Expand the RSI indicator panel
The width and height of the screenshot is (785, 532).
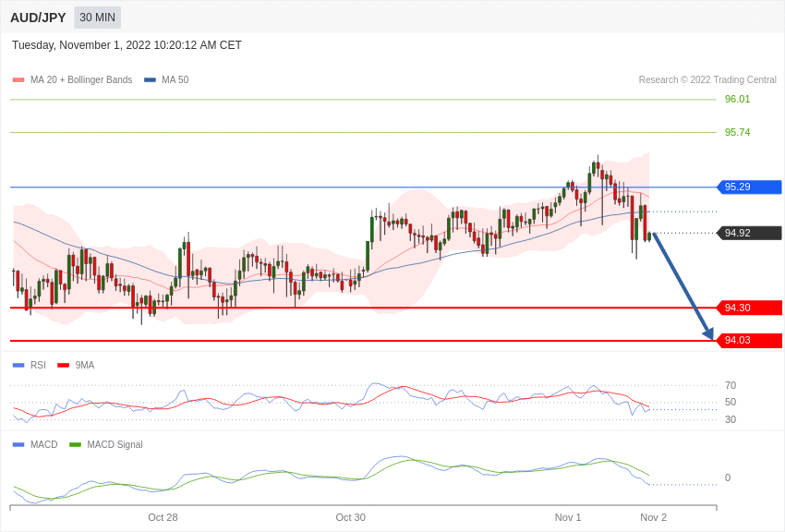point(35,365)
